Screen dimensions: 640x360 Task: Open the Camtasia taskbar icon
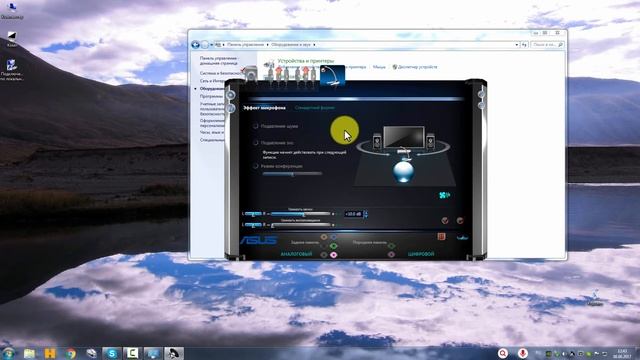132,353
